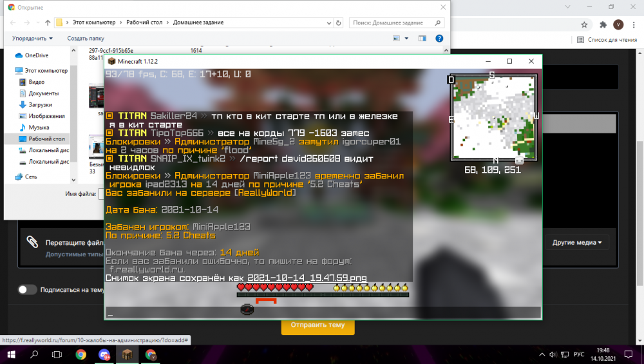
Task: Open taskbar search icon
Action: [34, 354]
